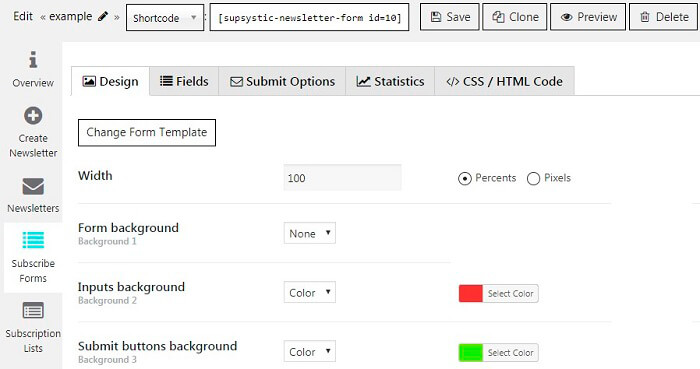Click the red Inputs background swatch
The image size is (700, 369).
(471, 294)
